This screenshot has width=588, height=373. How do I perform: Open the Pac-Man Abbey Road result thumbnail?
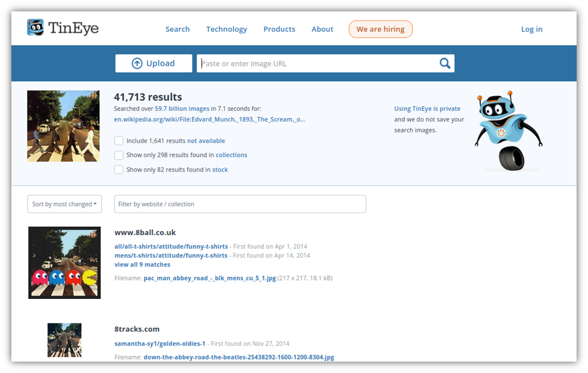64,263
